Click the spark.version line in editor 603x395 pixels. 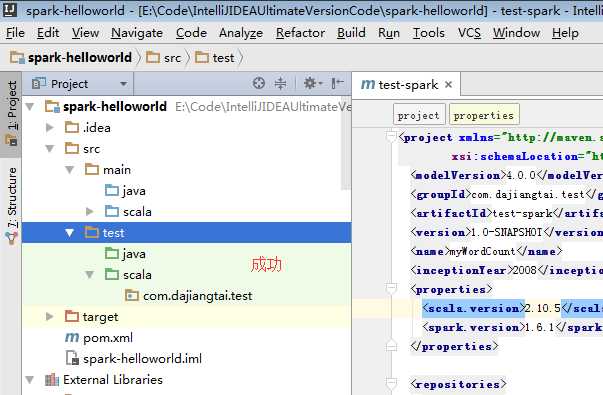(x=513, y=327)
